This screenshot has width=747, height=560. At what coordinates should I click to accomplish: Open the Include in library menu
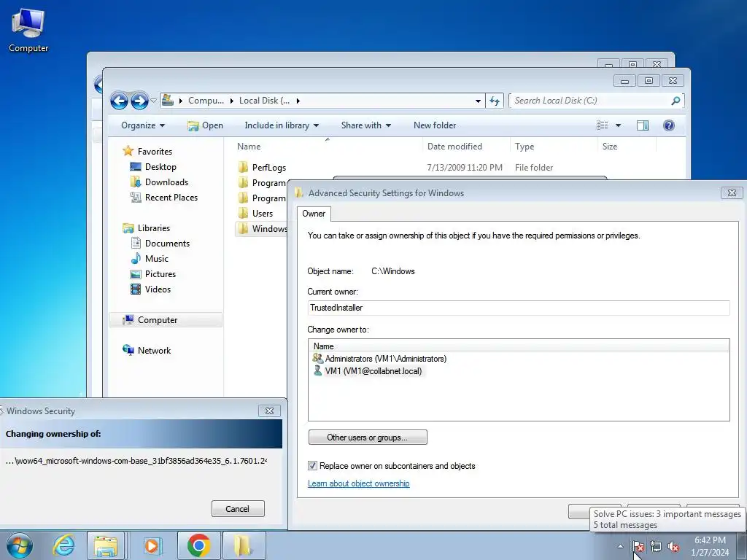point(282,125)
